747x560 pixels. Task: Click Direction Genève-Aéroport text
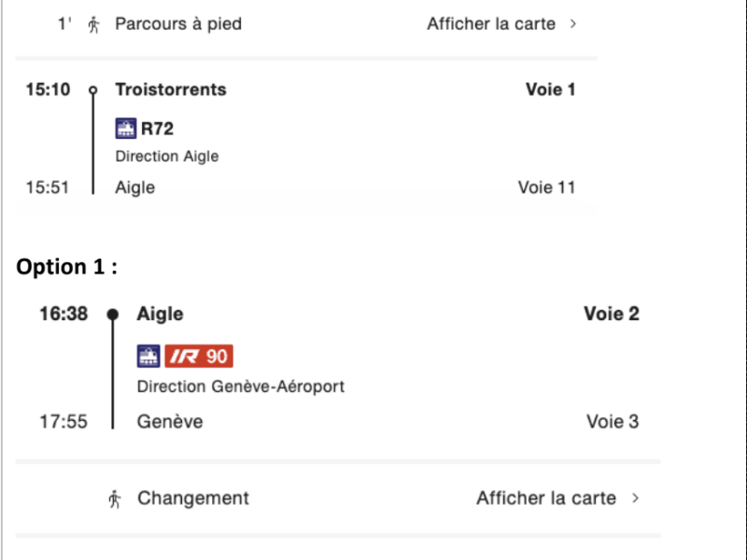coord(241,386)
